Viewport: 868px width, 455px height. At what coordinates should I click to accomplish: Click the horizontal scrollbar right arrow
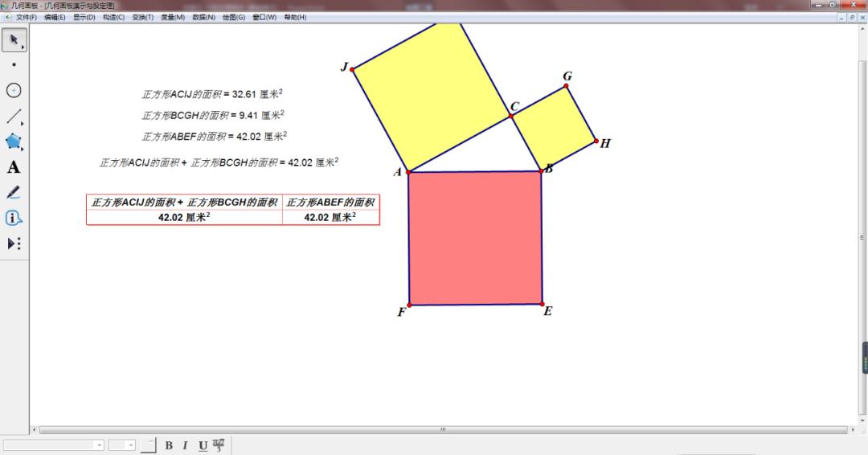[x=853, y=429]
